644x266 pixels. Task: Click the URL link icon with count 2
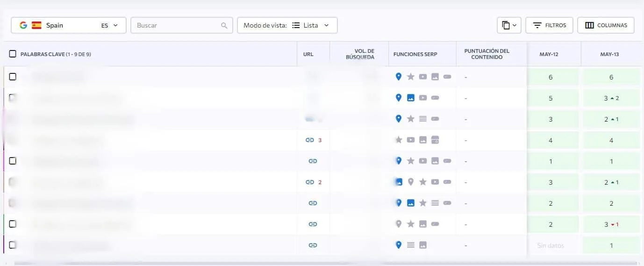[x=309, y=182]
